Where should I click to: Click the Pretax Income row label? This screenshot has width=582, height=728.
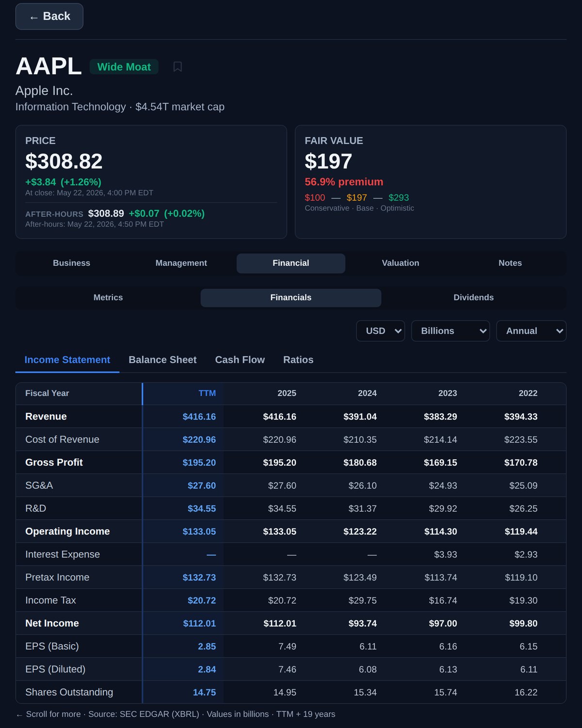click(x=57, y=577)
